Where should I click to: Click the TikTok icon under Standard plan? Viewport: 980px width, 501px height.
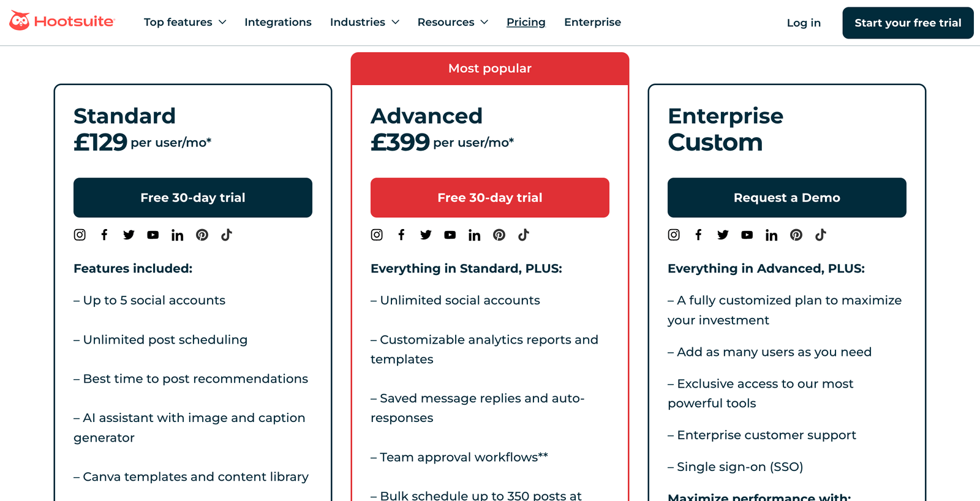point(227,235)
